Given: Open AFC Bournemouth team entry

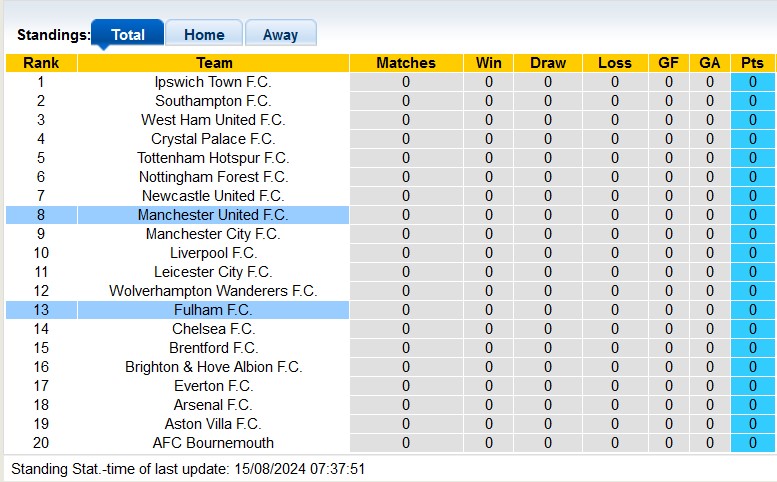Looking at the screenshot, I should [213, 443].
